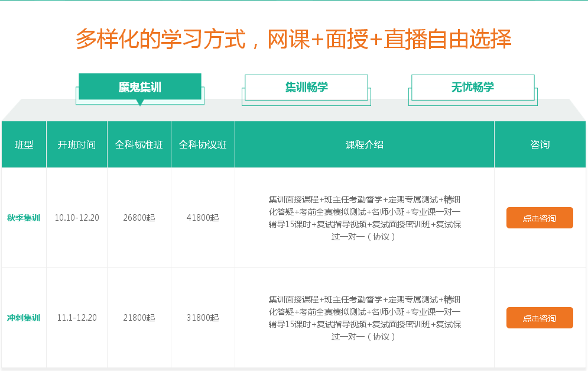588x371 pixels.
Task: Click the 咨询 column header
Action: coord(539,143)
